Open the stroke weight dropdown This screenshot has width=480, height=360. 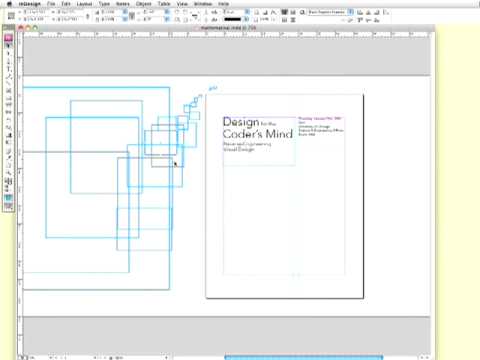click(247, 12)
